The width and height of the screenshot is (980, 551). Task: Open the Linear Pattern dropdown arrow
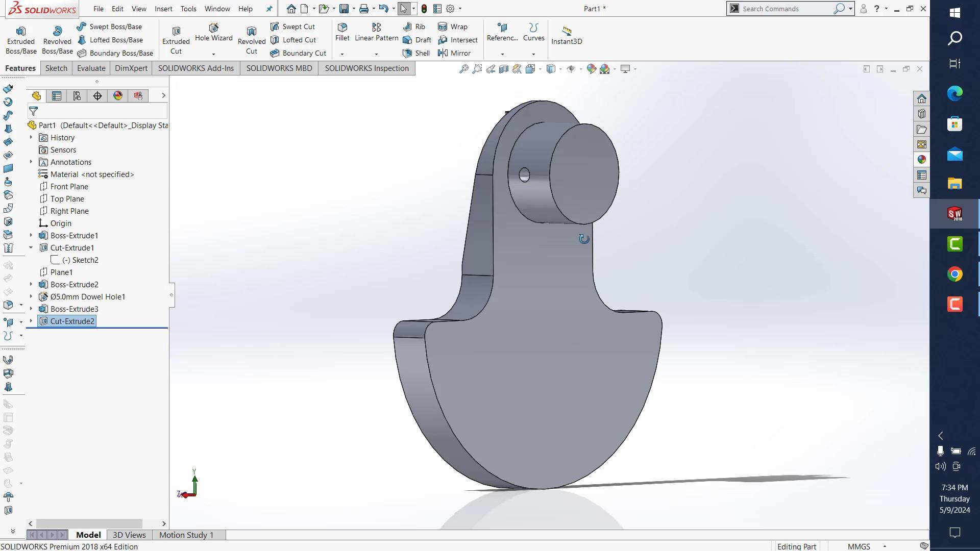coord(376,54)
